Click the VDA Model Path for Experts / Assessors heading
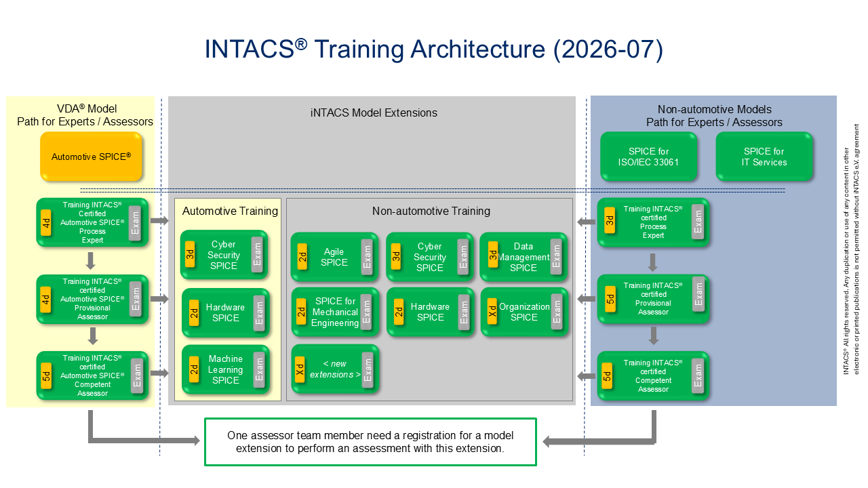 pos(85,115)
